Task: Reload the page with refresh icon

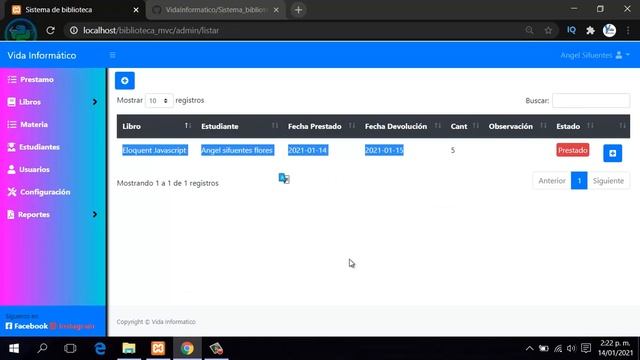Action: [x=50, y=30]
